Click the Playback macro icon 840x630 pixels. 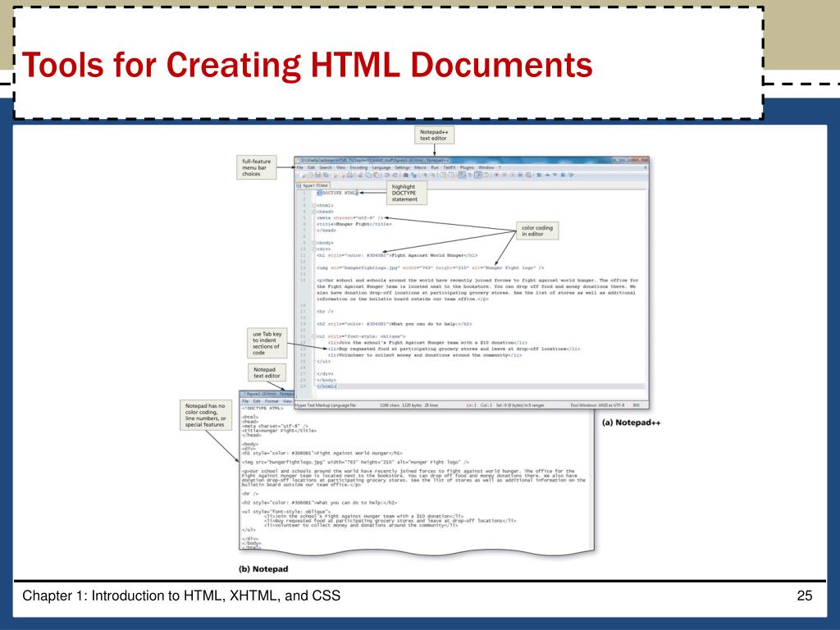coord(513,175)
